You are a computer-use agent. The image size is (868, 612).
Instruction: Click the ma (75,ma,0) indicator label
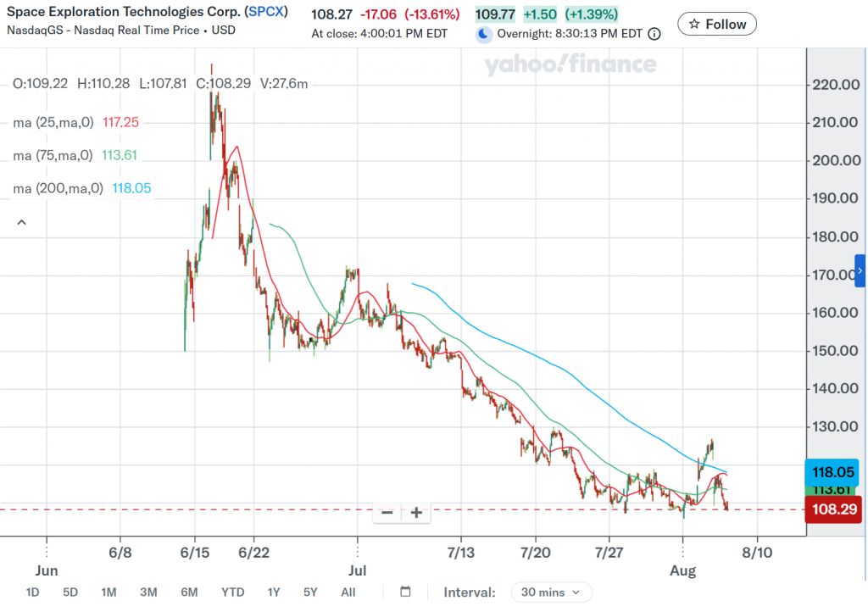(53, 155)
